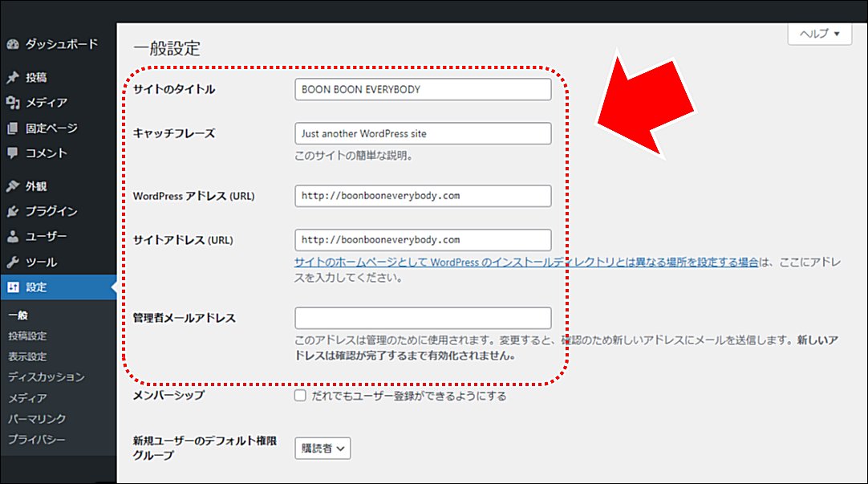Screen dimensions: 868x484
Task: Click the Comments bubble icon
Action: click(13, 153)
